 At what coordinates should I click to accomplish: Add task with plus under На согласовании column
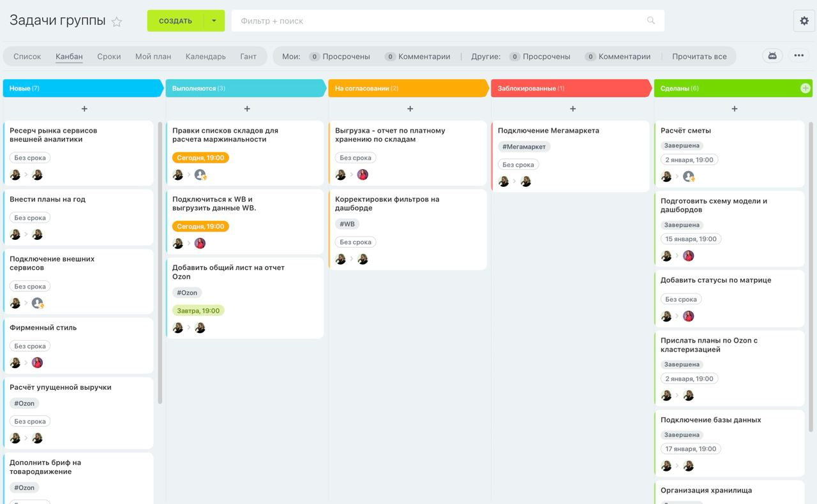coord(410,109)
